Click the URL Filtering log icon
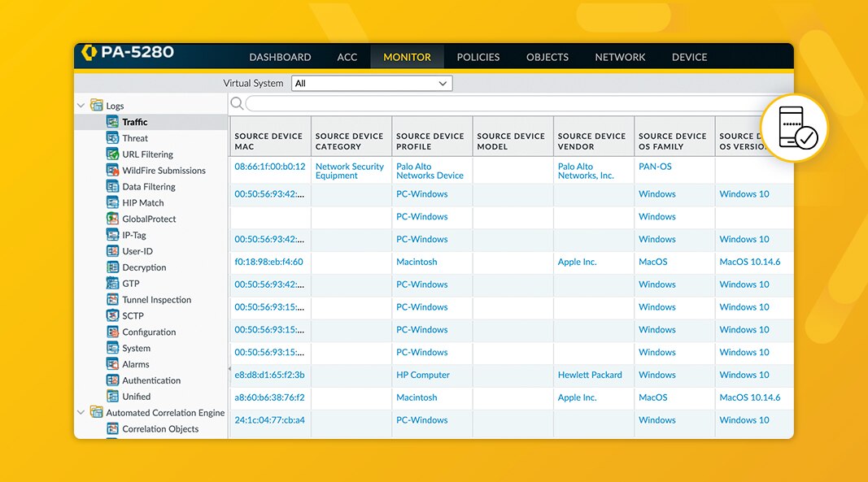The width and height of the screenshot is (868, 482). (x=112, y=154)
